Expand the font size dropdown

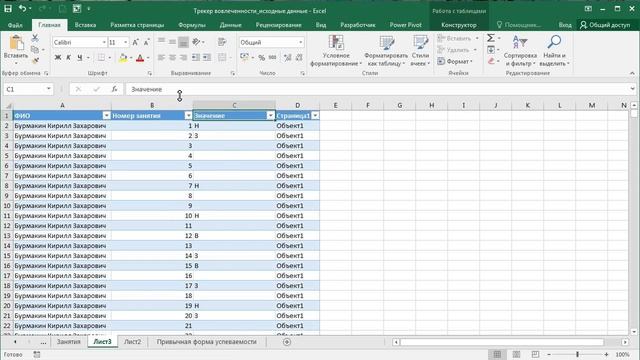click(x=125, y=42)
